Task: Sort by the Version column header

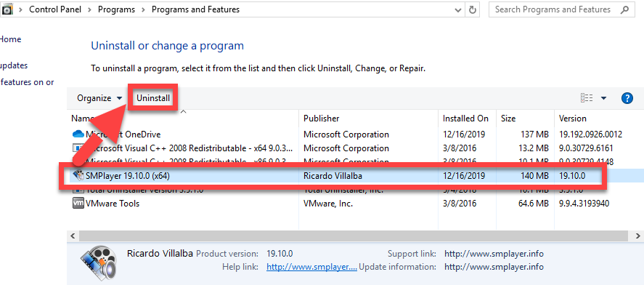Action: 573,119
